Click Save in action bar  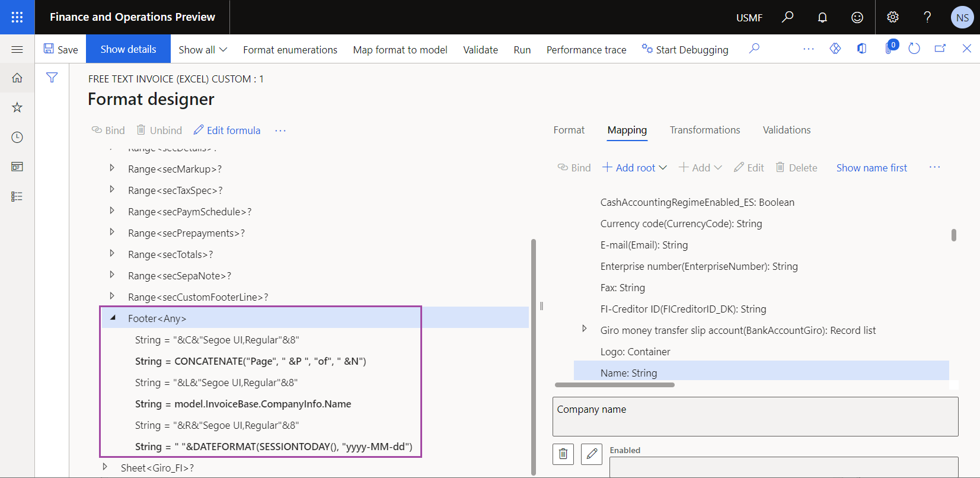60,49
